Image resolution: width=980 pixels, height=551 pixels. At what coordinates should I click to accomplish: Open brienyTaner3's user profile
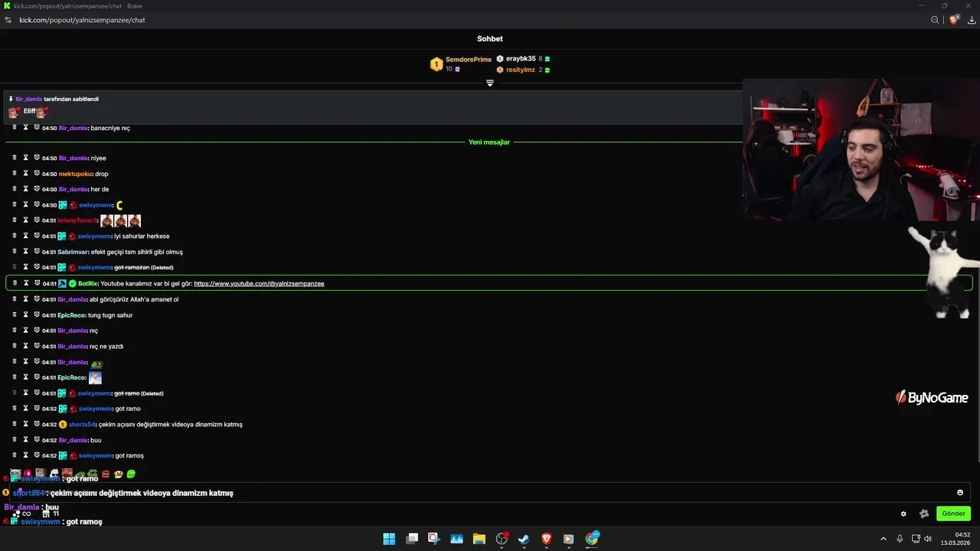tap(77, 220)
